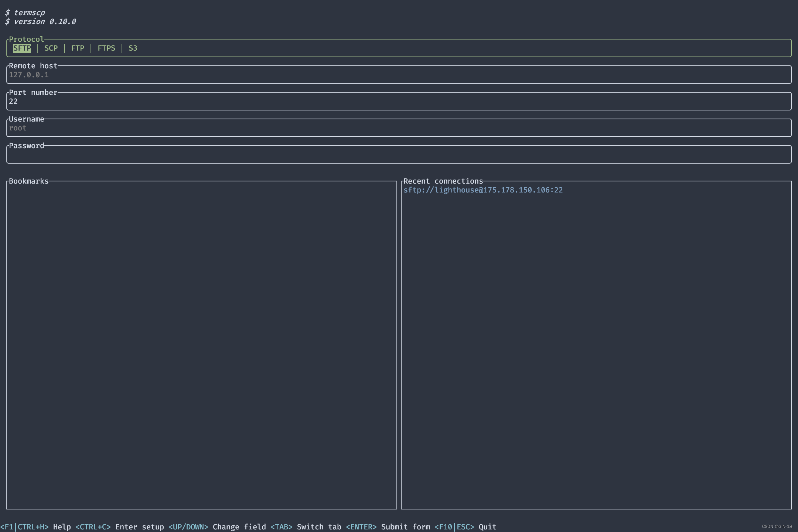Click the Recent connections panel title
Screen dimensions: 798x532
443,181
